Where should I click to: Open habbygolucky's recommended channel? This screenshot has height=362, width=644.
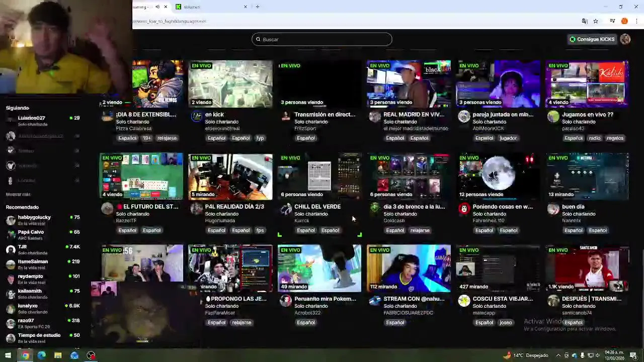pos(43,220)
